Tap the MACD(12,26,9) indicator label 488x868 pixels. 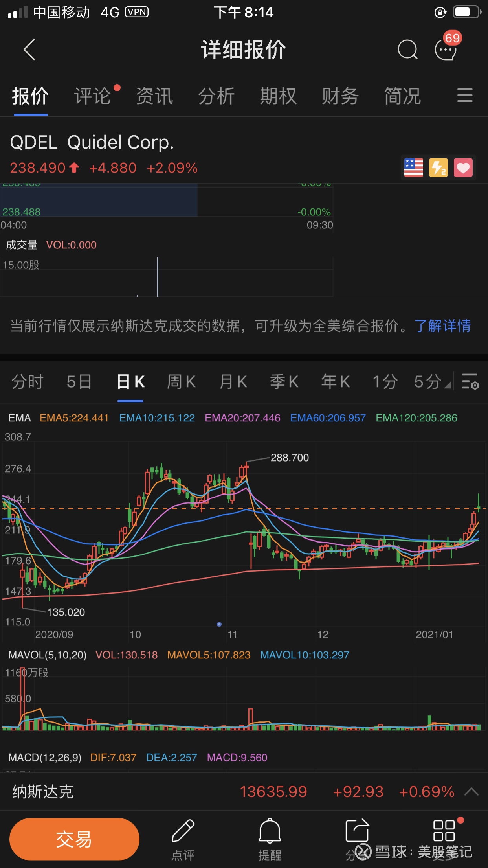click(x=45, y=758)
